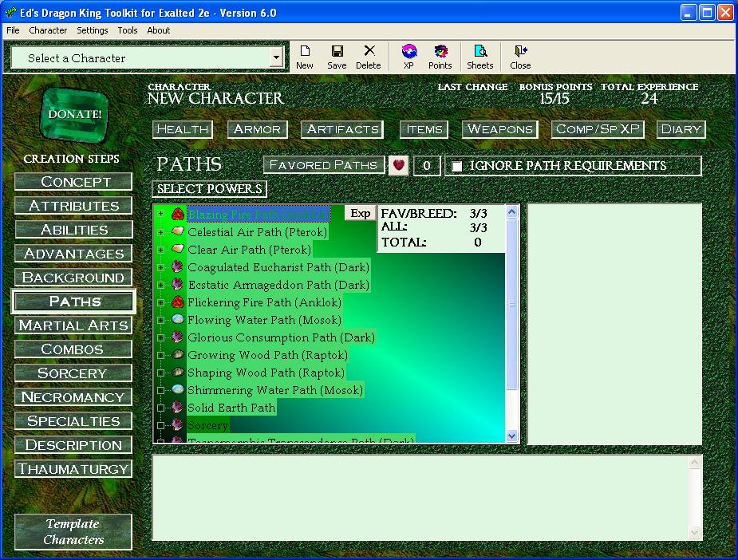Enable Ignore Path Requirements checkbox
738x560 pixels.
[x=456, y=166]
